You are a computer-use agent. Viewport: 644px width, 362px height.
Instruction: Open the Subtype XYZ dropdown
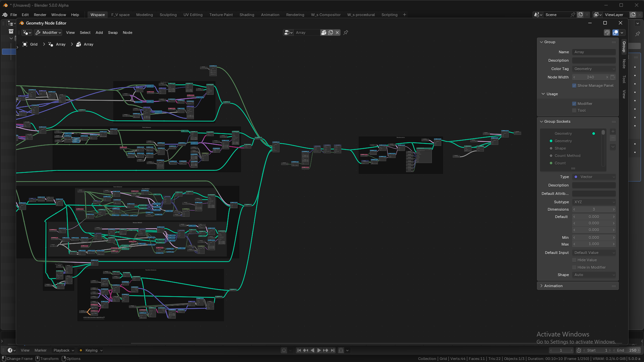tap(594, 202)
